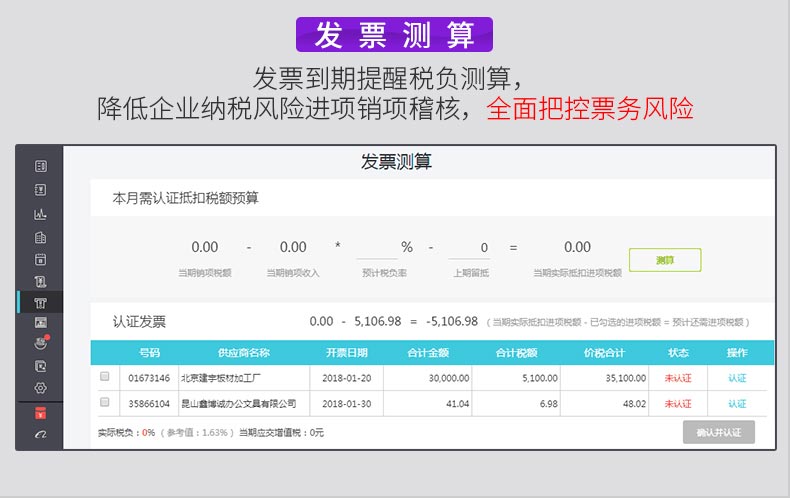Click the 供应商名称 column header
Viewport: 790px width, 500px height.
tap(244, 353)
